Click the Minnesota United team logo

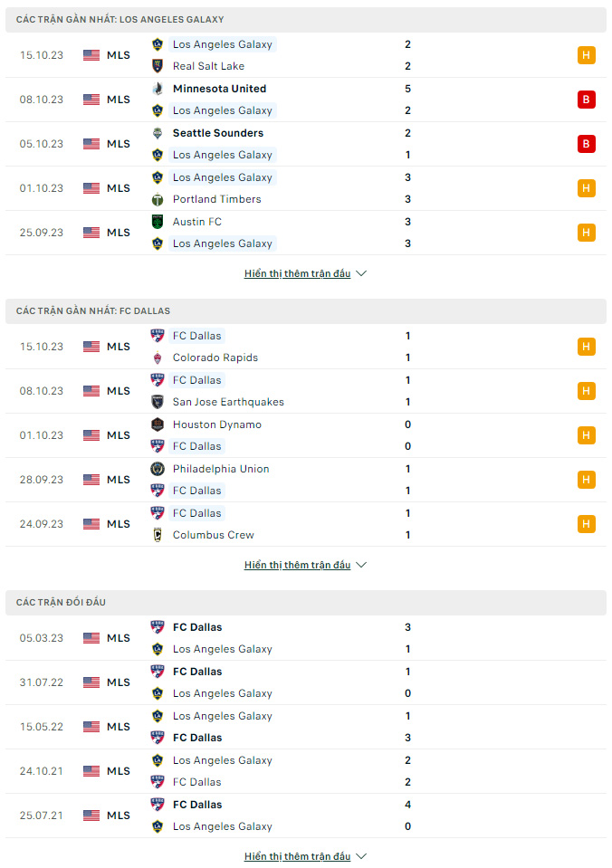[158, 89]
